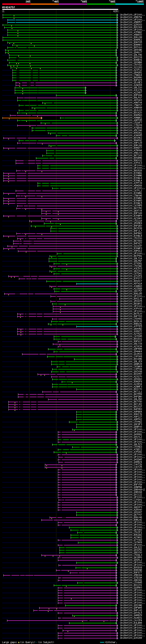Select hit label UniRef100_A8K0Q1
The width and height of the screenshot is (146, 644).
(131, 580)
